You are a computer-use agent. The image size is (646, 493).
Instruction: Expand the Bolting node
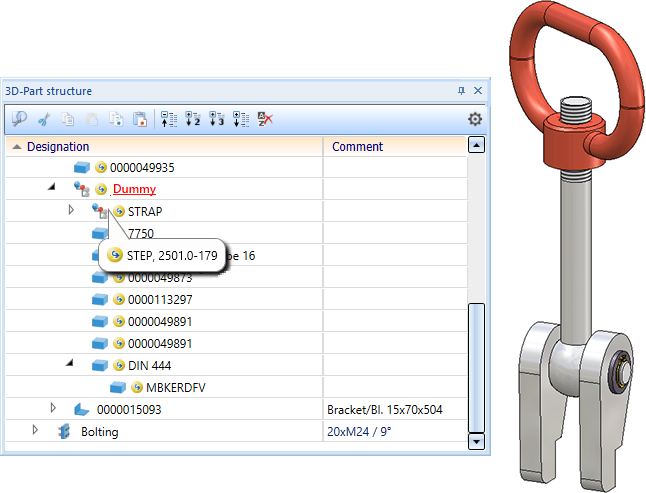pos(35,430)
